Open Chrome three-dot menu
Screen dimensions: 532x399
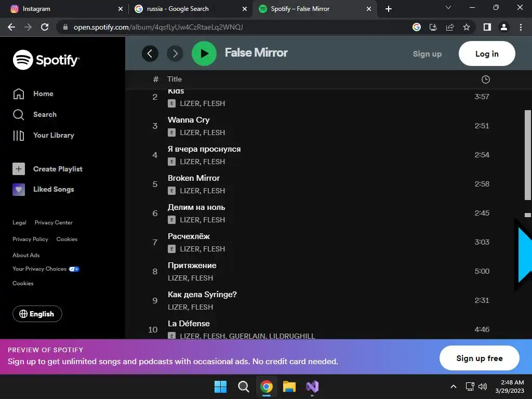521,27
